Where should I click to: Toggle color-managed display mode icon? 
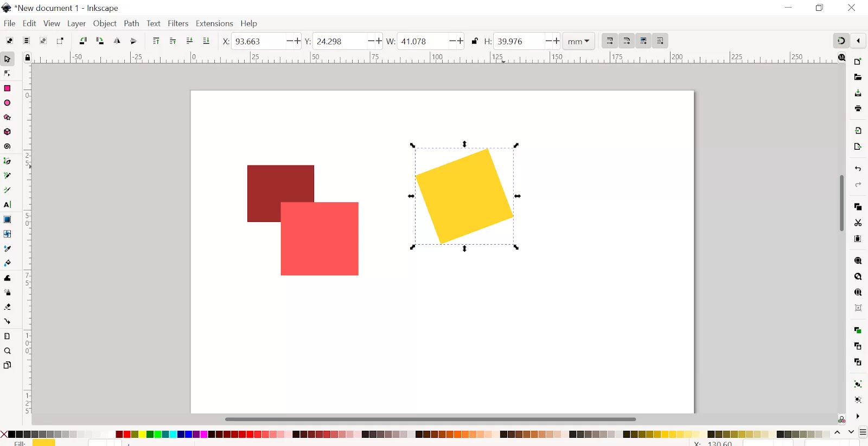point(841,419)
